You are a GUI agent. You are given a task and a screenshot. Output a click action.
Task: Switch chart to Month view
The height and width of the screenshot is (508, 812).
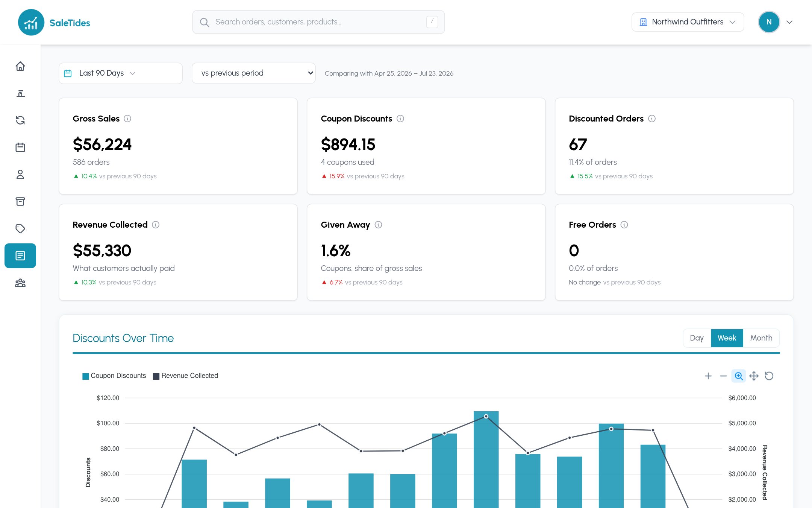[761, 338]
